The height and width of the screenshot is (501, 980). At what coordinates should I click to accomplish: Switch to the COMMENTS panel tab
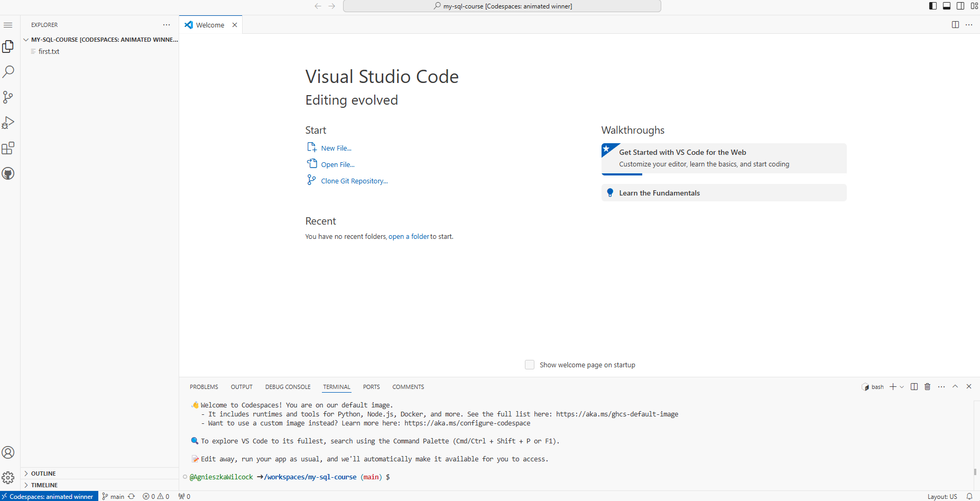tap(408, 387)
